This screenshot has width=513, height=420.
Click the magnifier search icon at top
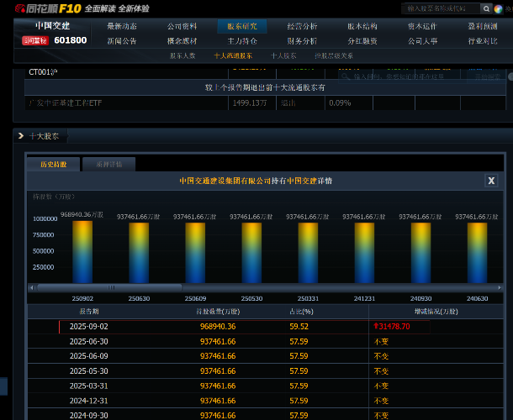click(x=486, y=9)
